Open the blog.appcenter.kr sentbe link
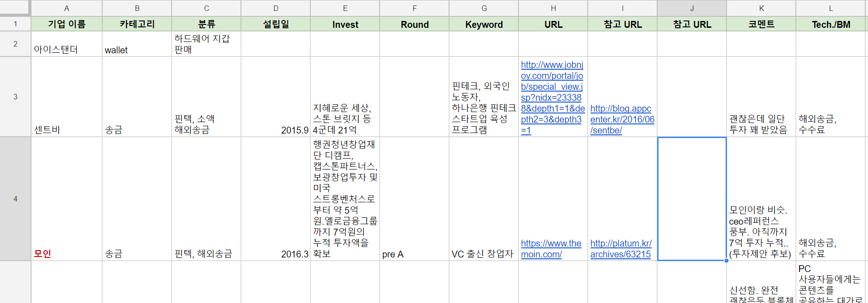 622,119
